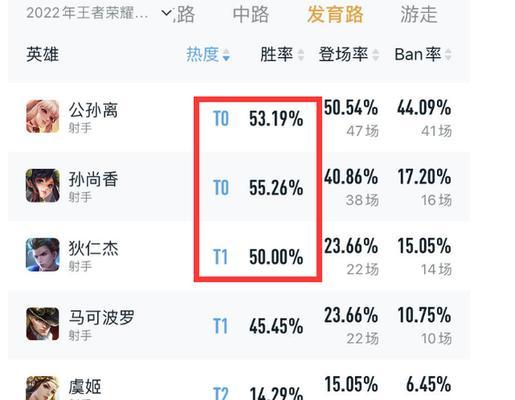Open the 马可波罗 hero name

click(x=102, y=317)
